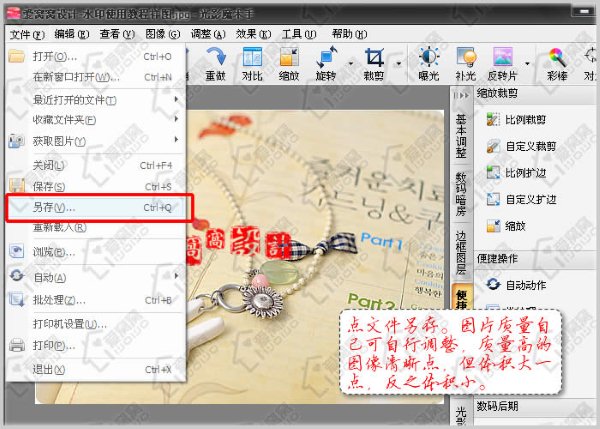Viewport: 600px width, 429px height.
Task: Click 缩放 in the right panel list
Action: coord(506,226)
